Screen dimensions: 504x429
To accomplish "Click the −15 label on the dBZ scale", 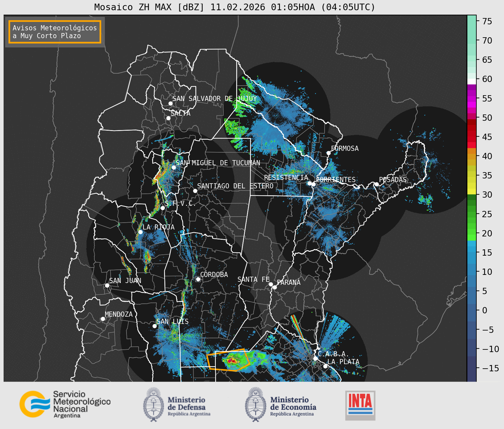I will coord(490,368).
